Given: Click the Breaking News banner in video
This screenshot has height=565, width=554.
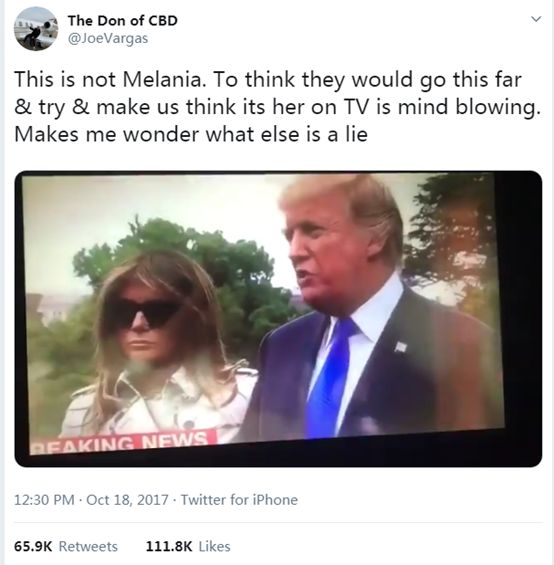Looking at the screenshot, I should [x=123, y=442].
